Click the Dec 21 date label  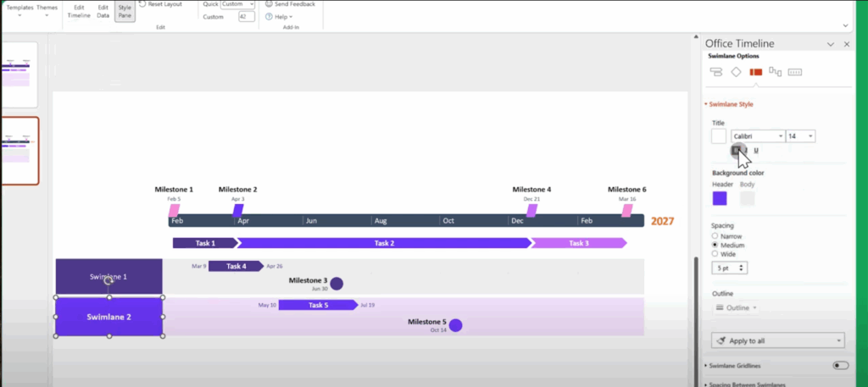click(532, 199)
